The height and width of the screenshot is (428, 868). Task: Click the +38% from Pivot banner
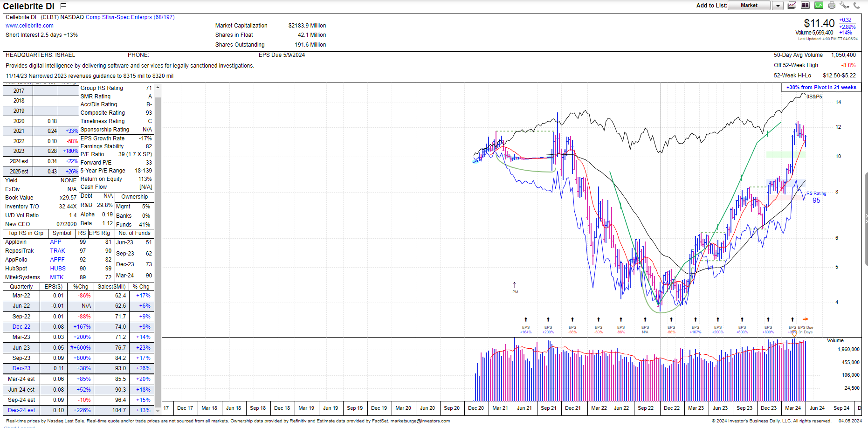point(821,87)
